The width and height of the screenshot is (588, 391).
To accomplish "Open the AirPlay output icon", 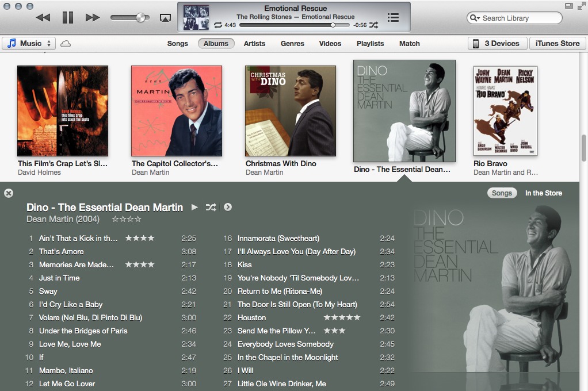I will coord(165,18).
